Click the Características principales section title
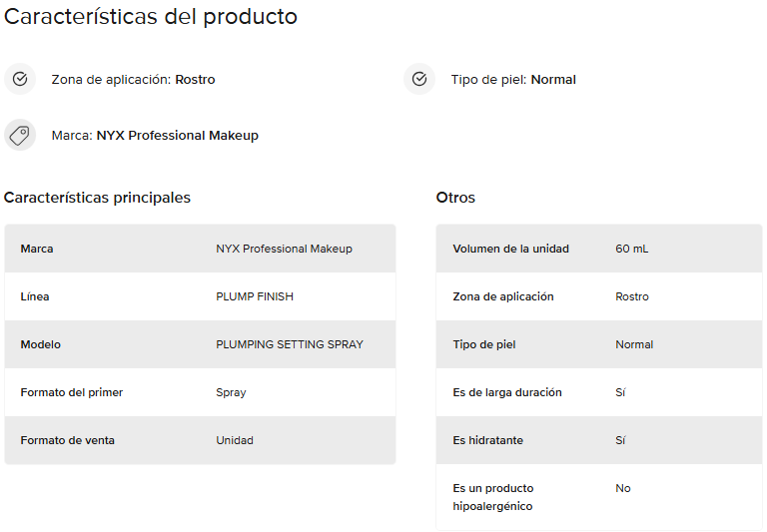 (97, 198)
